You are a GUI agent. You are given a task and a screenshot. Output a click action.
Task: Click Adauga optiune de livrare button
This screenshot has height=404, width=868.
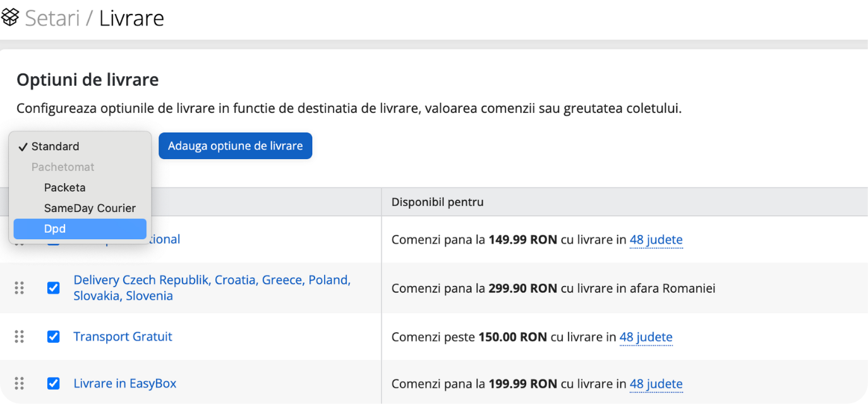coord(235,146)
